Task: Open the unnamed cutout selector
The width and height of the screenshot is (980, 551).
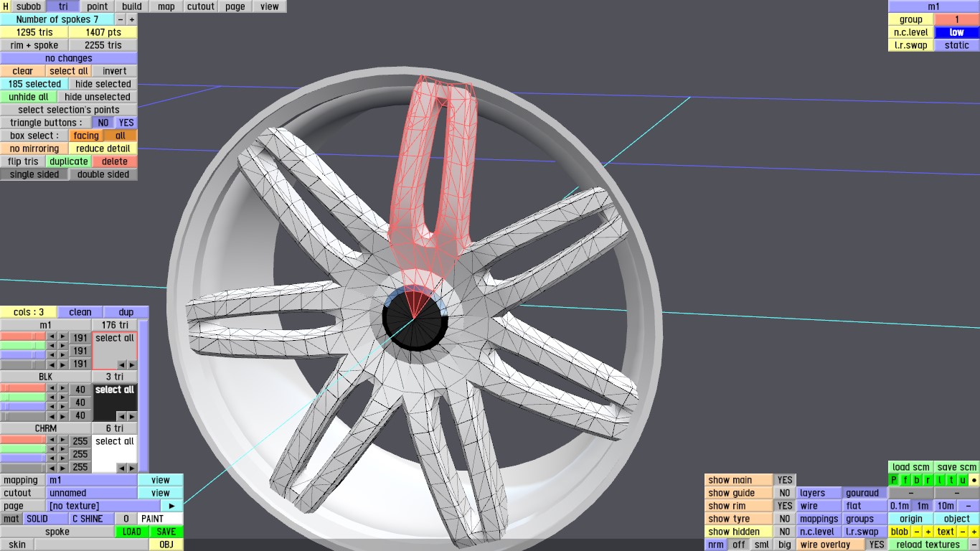Action: (x=92, y=493)
